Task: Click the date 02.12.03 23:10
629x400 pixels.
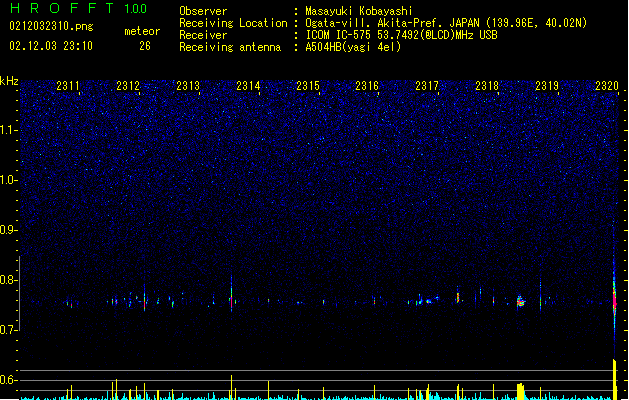Action: 51,46
